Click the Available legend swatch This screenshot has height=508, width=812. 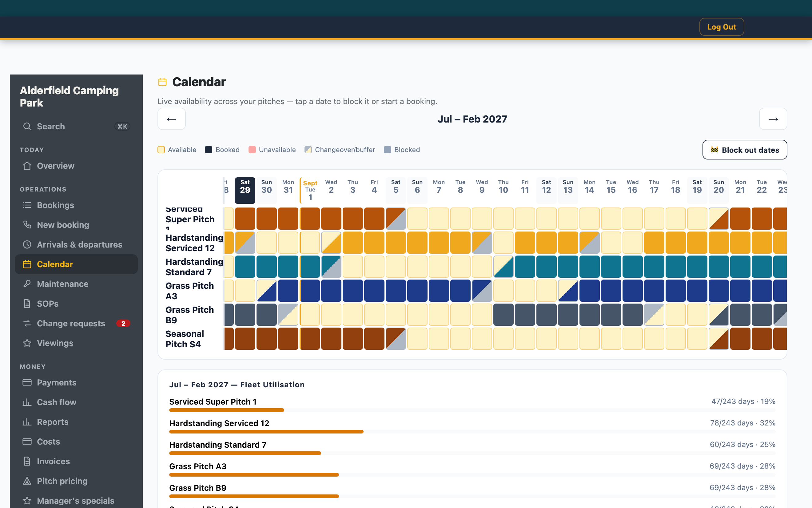pyautogui.click(x=161, y=150)
